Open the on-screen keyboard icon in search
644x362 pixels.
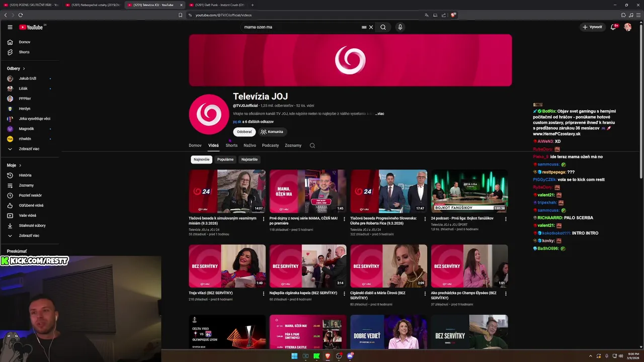click(364, 27)
